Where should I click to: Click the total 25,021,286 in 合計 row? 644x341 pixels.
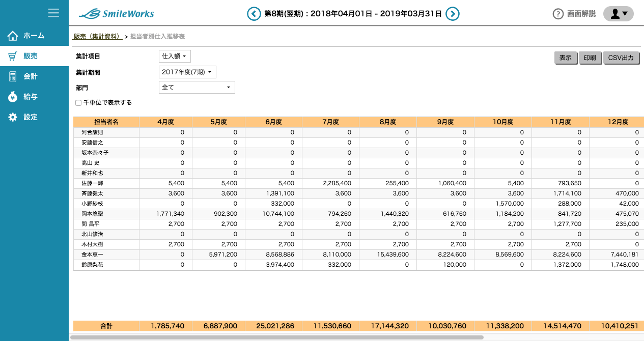point(275,326)
